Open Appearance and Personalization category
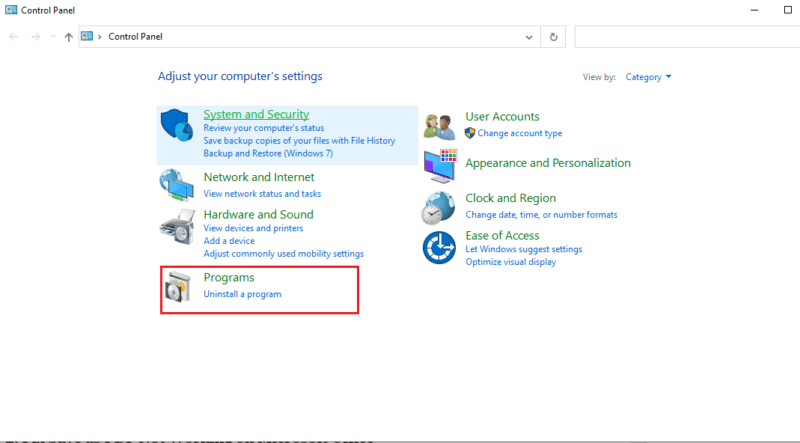800x443 pixels. click(548, 163)
